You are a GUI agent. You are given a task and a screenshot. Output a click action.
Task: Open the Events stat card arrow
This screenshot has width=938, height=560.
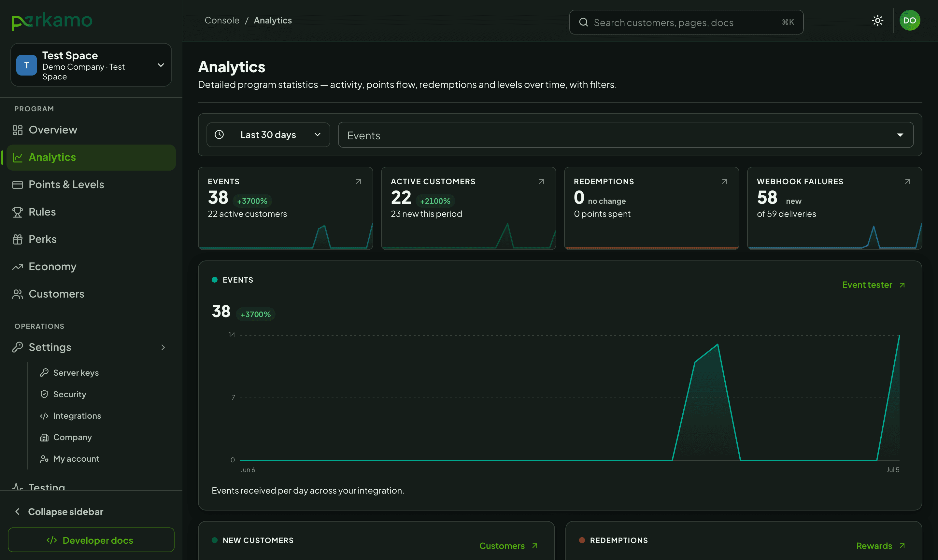tap(359, 181)
